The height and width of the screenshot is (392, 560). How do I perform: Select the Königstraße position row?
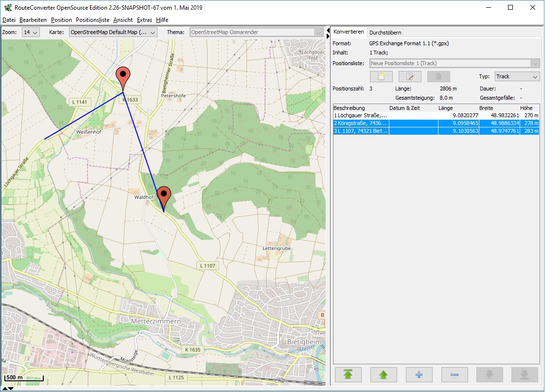tap(361, 124)
